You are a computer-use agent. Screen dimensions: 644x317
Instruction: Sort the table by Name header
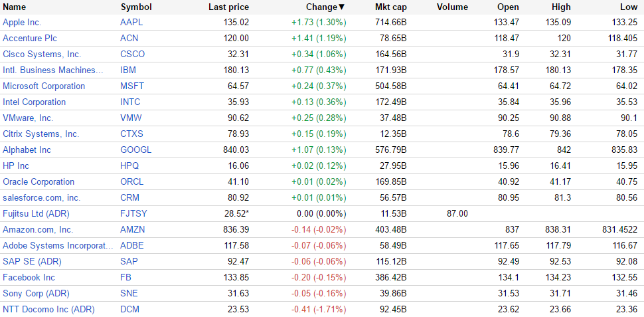click(15, 7)
